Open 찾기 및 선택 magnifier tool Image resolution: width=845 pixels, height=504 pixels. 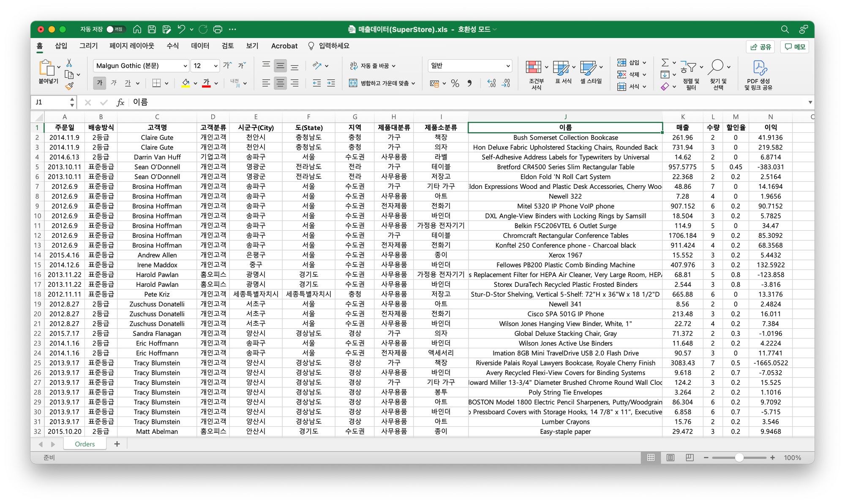click(718, 75)
